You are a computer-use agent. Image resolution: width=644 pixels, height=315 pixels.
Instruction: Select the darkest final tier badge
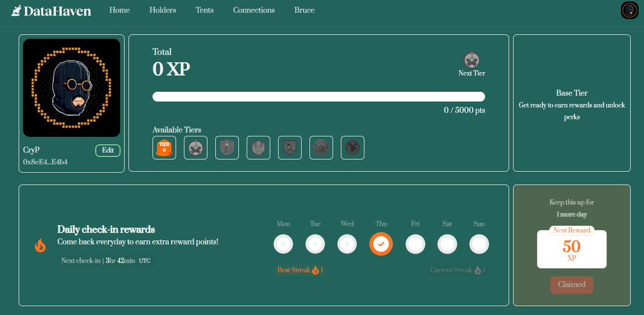point(352,147)
